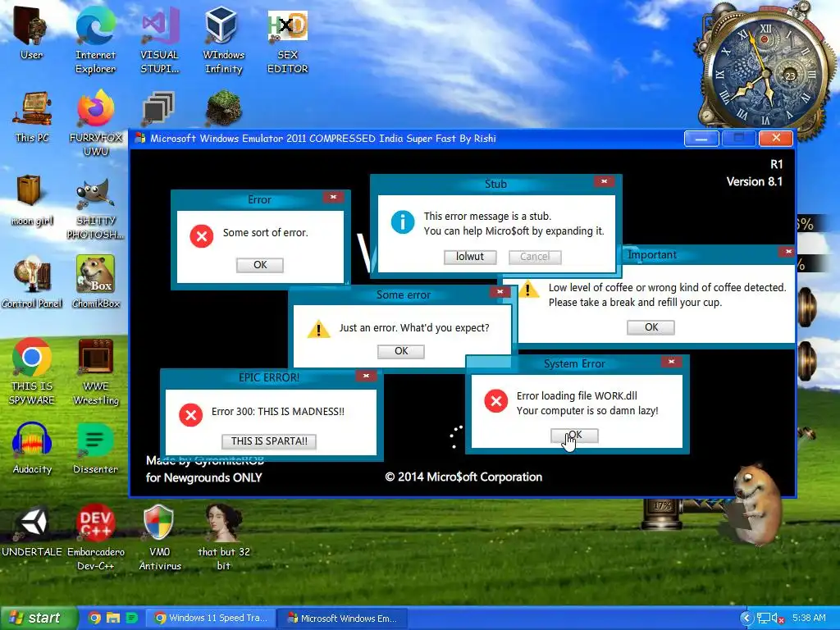Close the Error dialog with red X
The width and height of the screenshot is (840, 630).
tap(333, 197)
